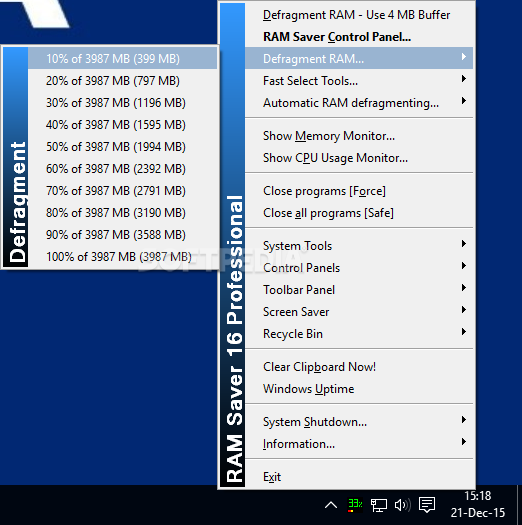Viewport: 522px width, 525px height.
Task: Expand Screen Saver submenu
Action: pos(359,312)
